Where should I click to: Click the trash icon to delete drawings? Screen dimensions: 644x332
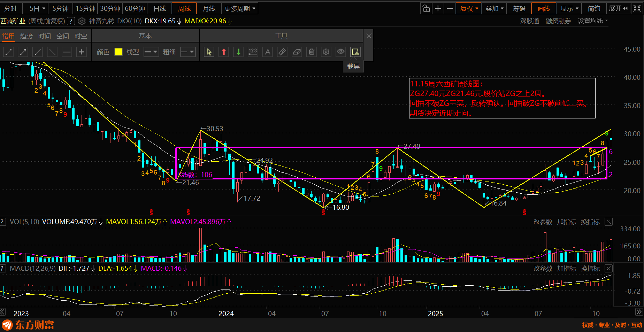coord(312,52)
